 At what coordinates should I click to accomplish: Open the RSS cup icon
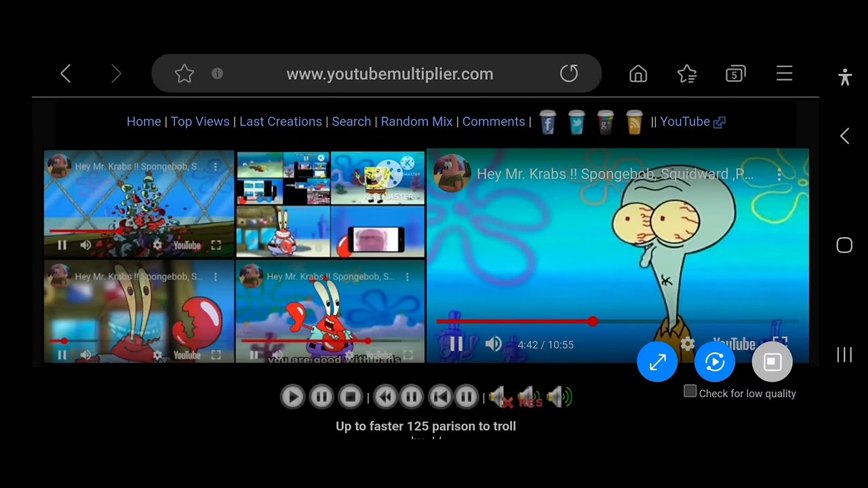tap(634, 122)
